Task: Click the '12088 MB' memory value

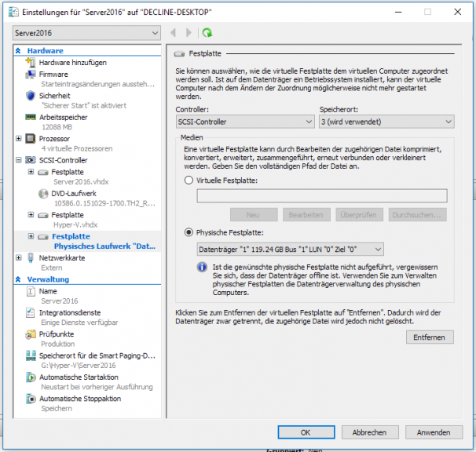Action: 57,127
